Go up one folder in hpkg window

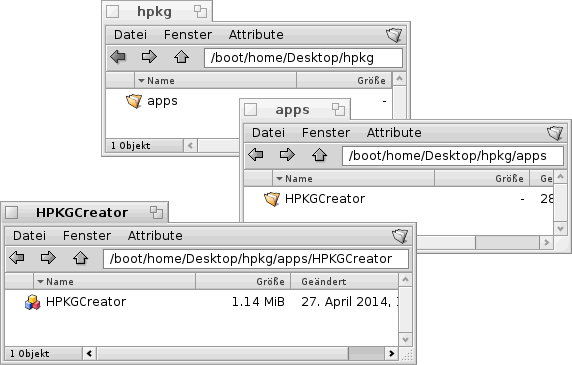pyautogui.click(x=181, y=57)
